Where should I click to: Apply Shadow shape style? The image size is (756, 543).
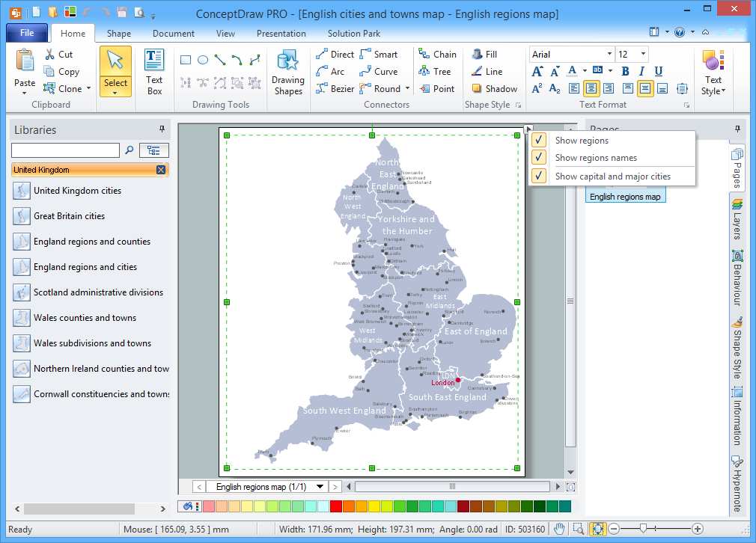494,88
